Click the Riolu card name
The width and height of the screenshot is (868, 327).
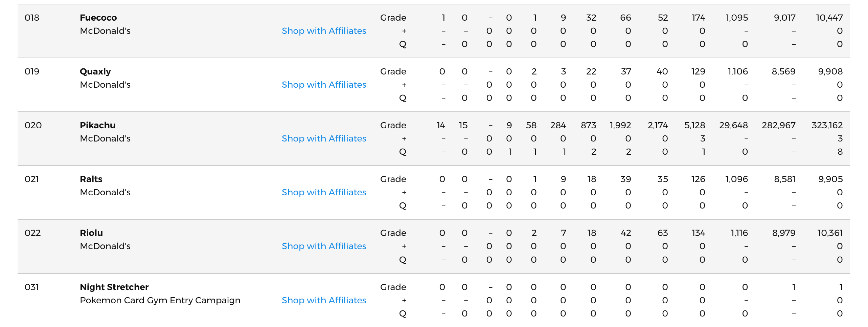(91, 233)
